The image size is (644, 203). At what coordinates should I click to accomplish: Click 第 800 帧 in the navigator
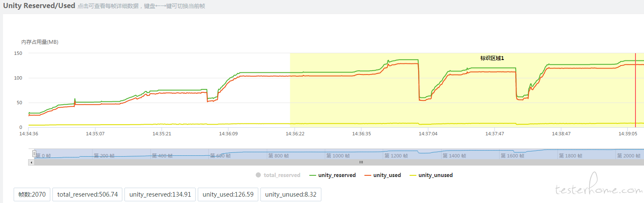tap(279, 156)
